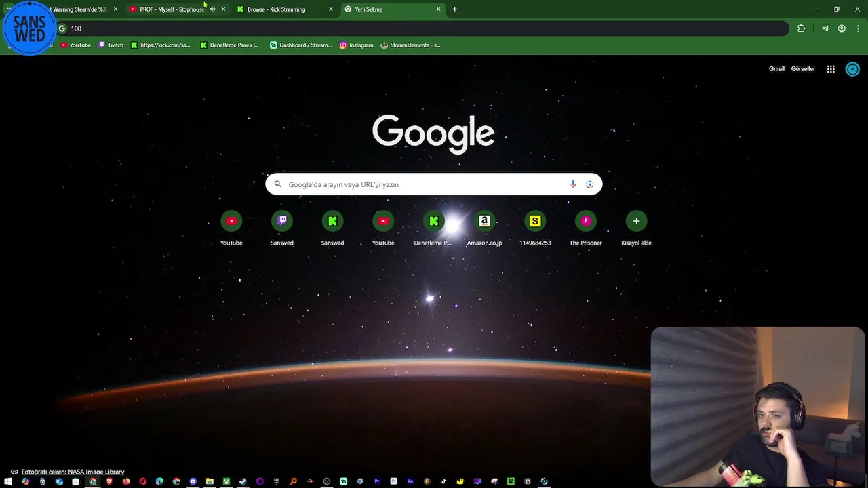Open The Prisoner shortcut tile
868x488 pixels.
click(x=586, y=229)
